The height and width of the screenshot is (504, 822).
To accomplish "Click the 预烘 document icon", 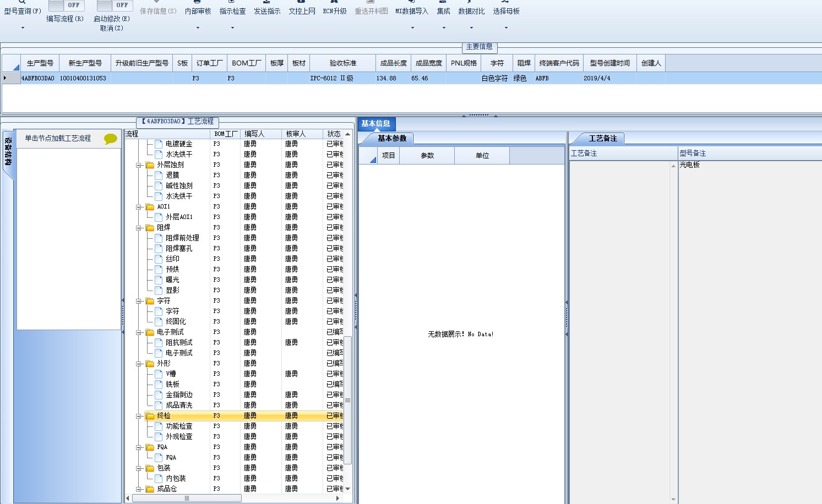I will (159, 270).
